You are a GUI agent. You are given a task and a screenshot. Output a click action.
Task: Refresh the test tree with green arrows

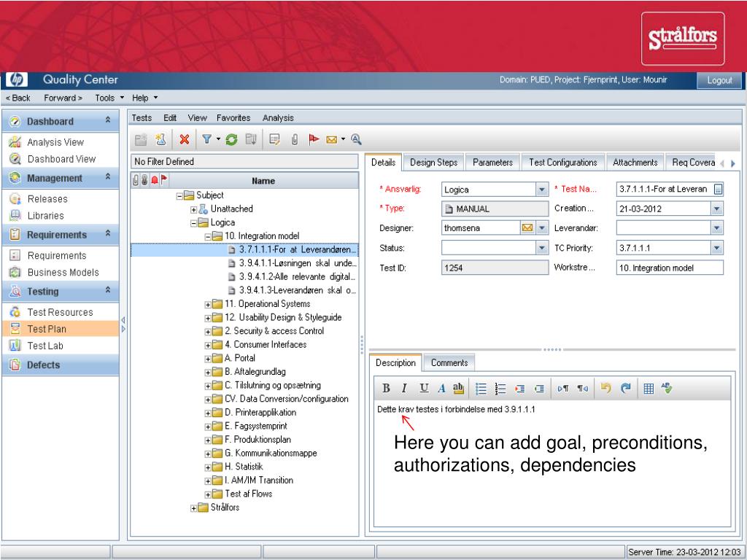tap(231, 139)
